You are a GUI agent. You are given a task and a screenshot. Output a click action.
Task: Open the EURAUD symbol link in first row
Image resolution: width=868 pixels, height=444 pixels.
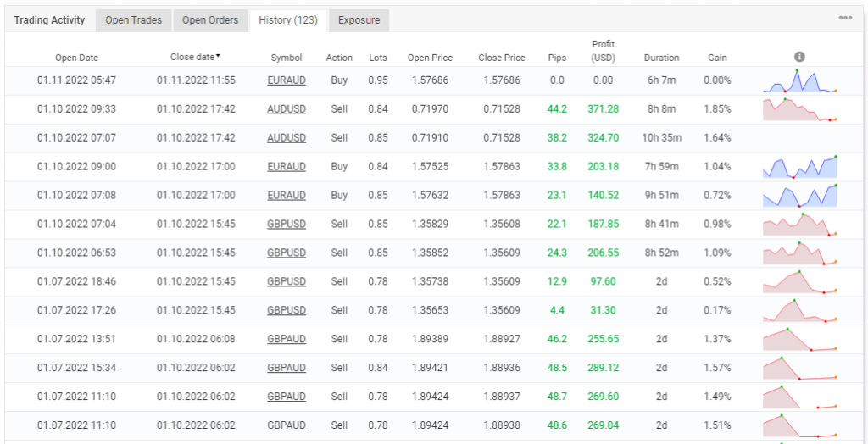click(287, 80)
